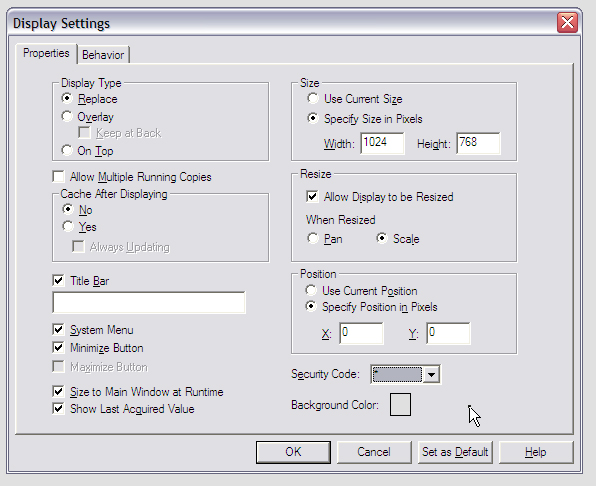Switch to the Behavior tab
The image size is (596, 486).
coord(103,55)
